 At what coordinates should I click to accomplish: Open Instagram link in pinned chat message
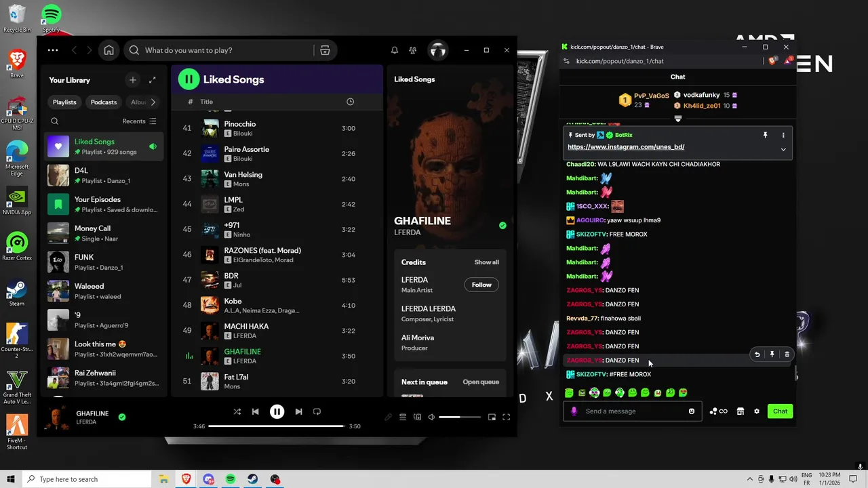pyautogui.click(x=625, y=147)
